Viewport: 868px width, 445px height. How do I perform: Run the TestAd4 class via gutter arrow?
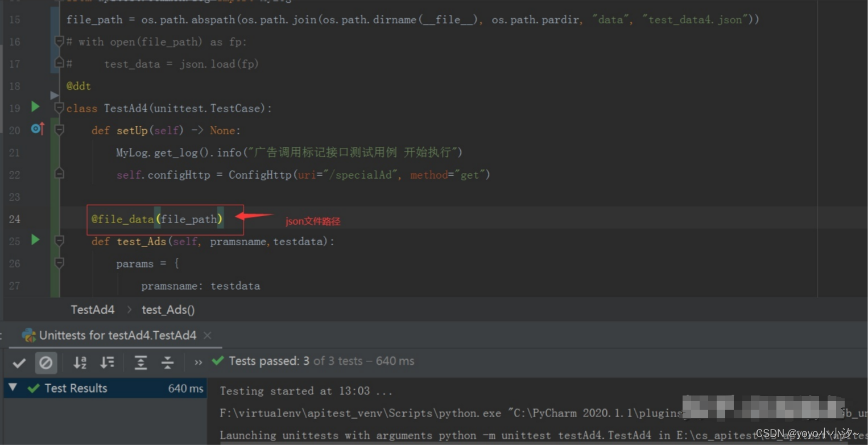(x=35, y=107)
